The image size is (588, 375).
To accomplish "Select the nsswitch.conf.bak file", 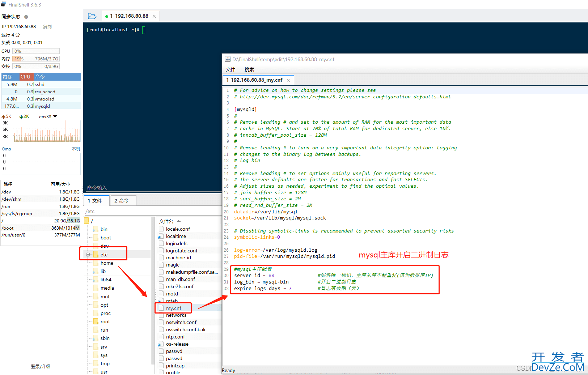I will [x=186, y=329].
